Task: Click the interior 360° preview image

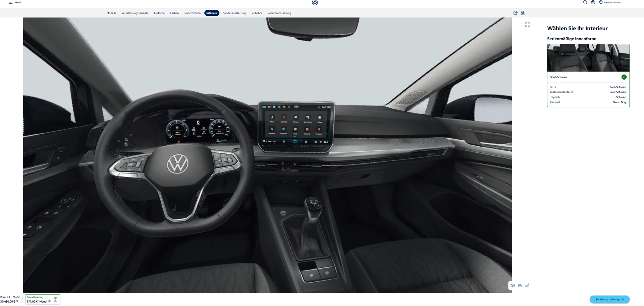Action: (267, 155)
